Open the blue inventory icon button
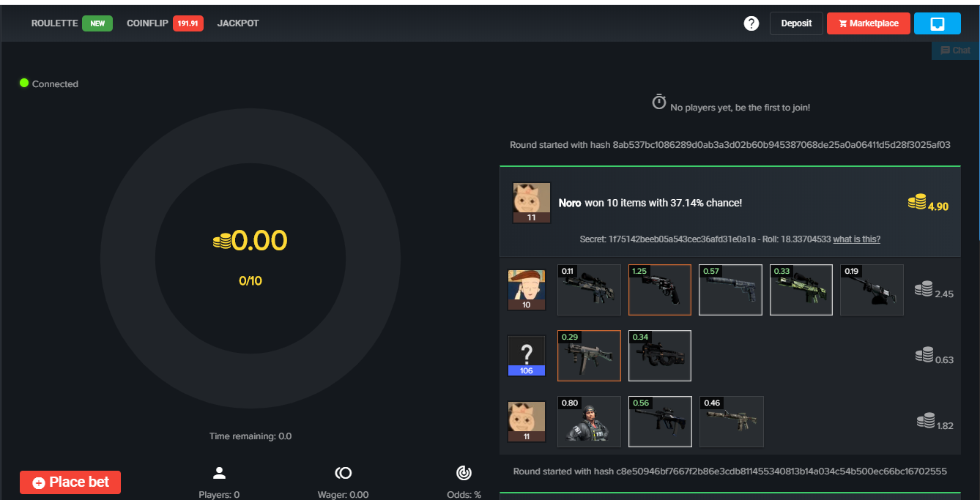The width and height of the screenshot is (980, 500). (937, 23)
